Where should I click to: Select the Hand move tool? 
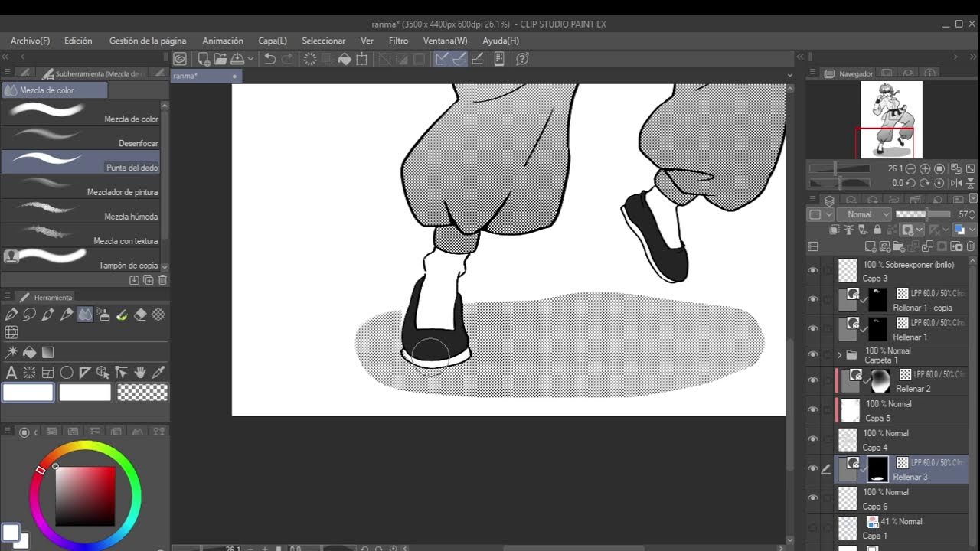pyautogui.click(x=140, y=373)
